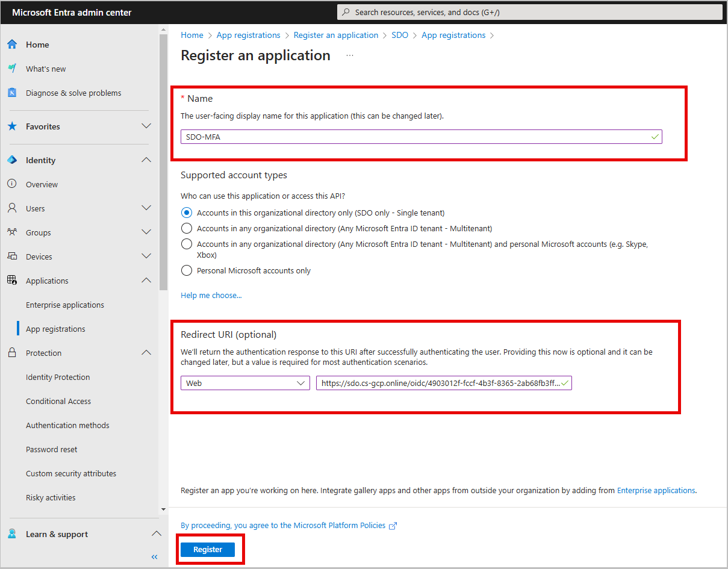The height and width of the screenshot is (569, 728).
Task: Go to Home breadcrumb link
Action: (x=192, y=36)
